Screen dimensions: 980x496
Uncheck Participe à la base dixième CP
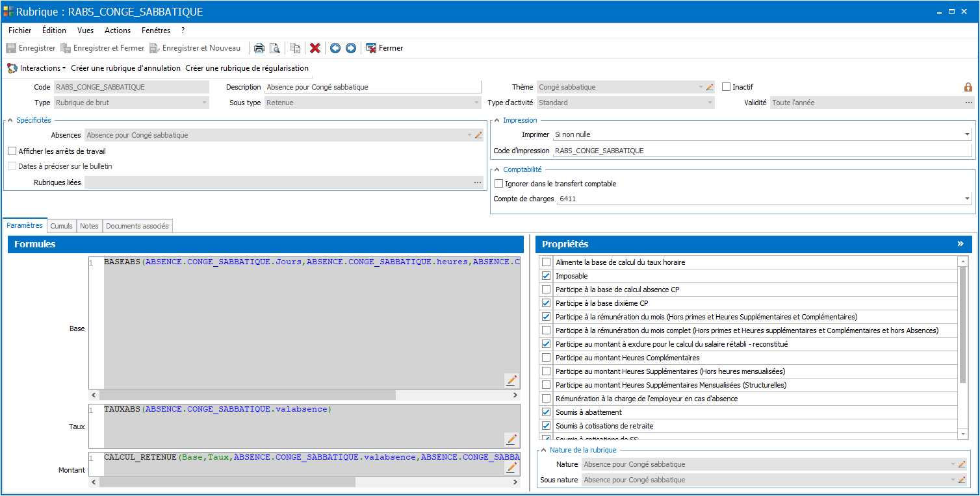[546, 303]
